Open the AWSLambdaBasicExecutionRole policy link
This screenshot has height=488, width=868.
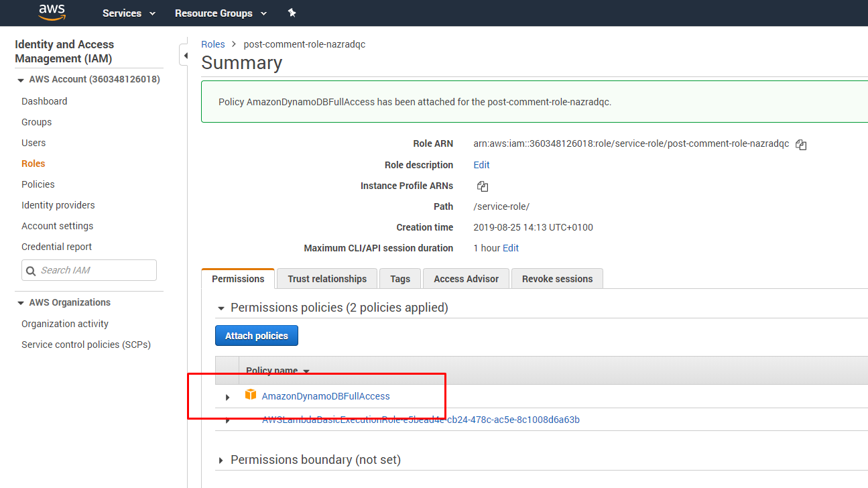coord(421,420)
